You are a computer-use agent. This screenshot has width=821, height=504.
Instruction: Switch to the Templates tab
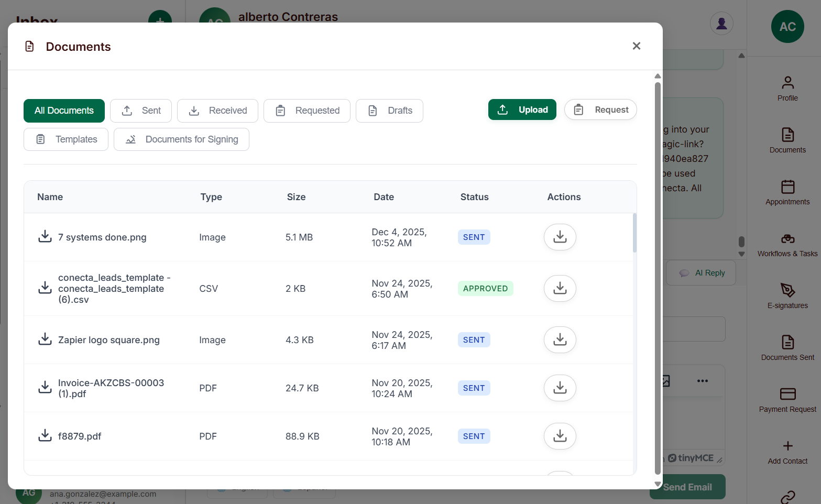coord(65,139)
